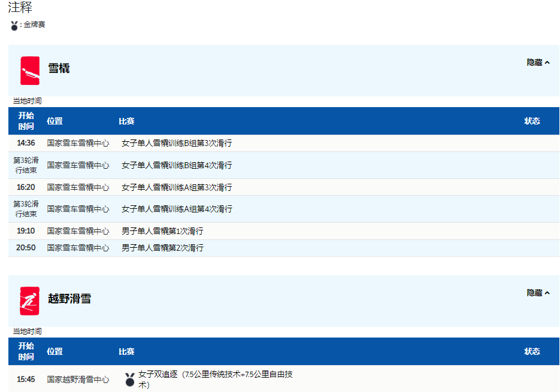Click 开始时间 header in the 雪橇 table

[26, 121]
